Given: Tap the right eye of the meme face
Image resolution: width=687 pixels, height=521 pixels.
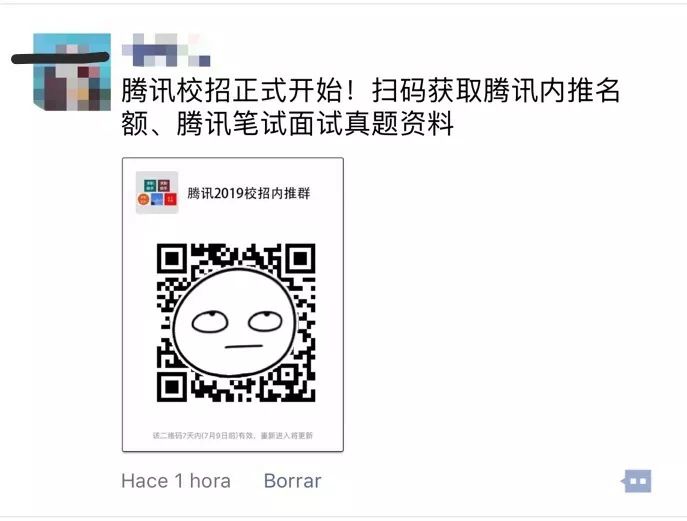Looking at the screenshot, I should (x=265, y=321).
